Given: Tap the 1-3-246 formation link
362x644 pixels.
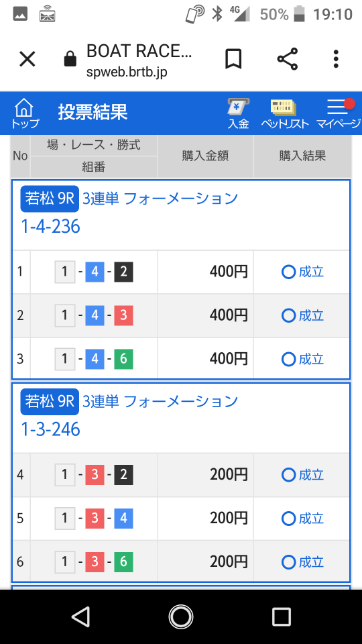Looking at the screenshot, I should coord(50,429).
